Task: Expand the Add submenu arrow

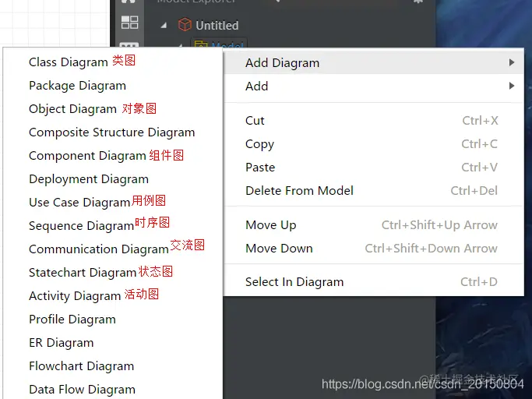Action: [x=512, y=86]
